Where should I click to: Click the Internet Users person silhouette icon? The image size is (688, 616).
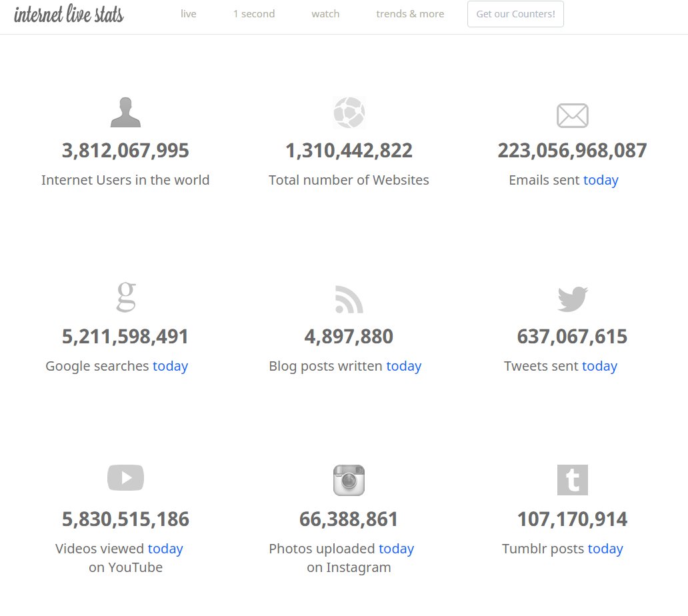click(125, 113)
